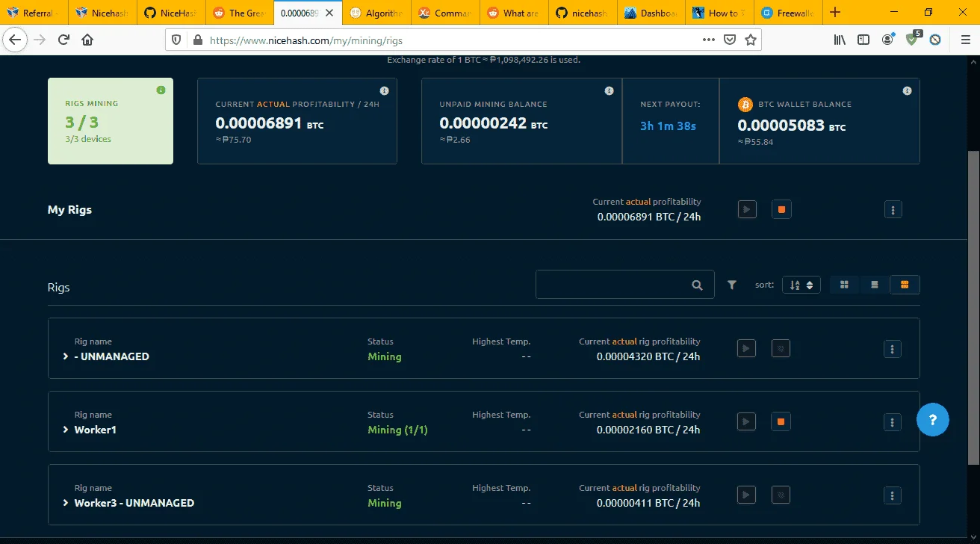Open page actions three-dot menu in address bar
This screenshot has height=544, width=980.
click(x=709, y=40)
